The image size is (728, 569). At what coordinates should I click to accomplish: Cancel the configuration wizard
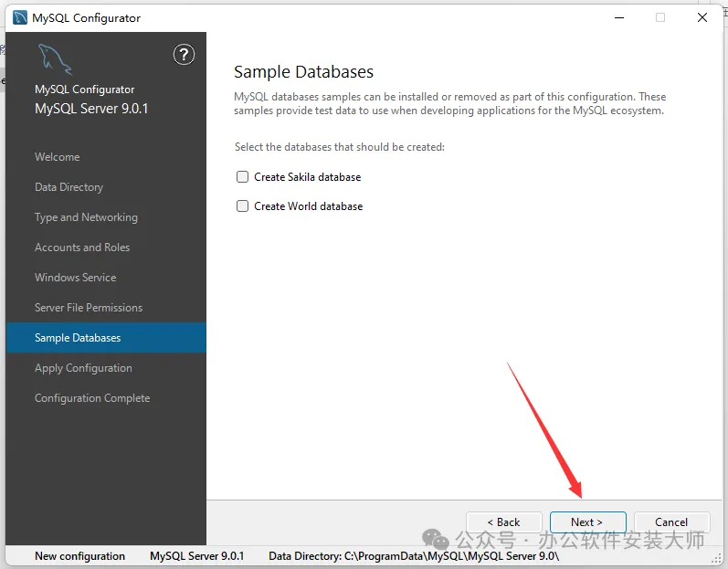(671, 522)
